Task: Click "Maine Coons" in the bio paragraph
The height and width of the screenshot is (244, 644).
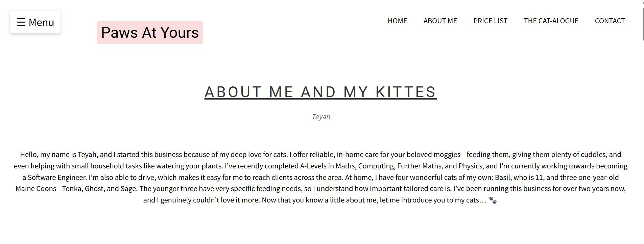Action: pyautogui.click(x=36, y=189)
